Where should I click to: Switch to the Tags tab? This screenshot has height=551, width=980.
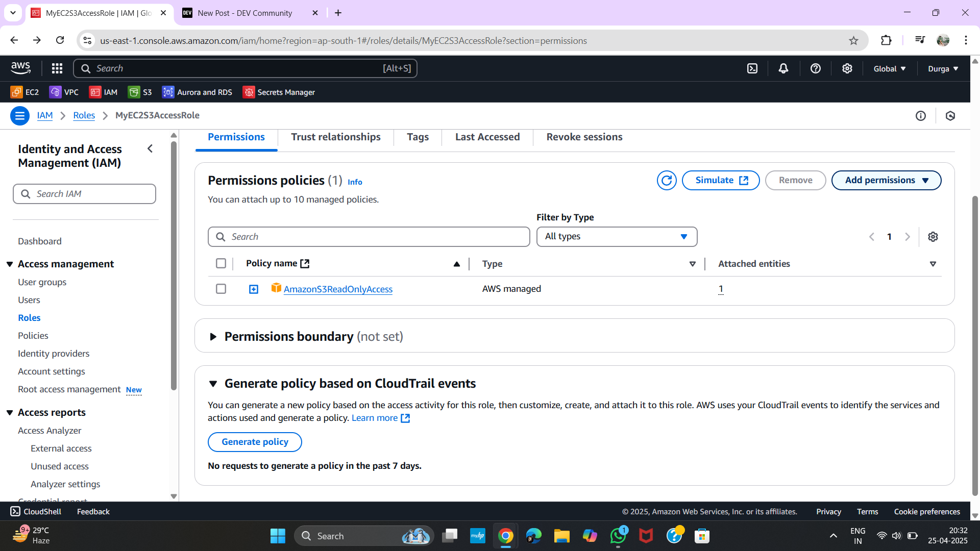(418, 137)
